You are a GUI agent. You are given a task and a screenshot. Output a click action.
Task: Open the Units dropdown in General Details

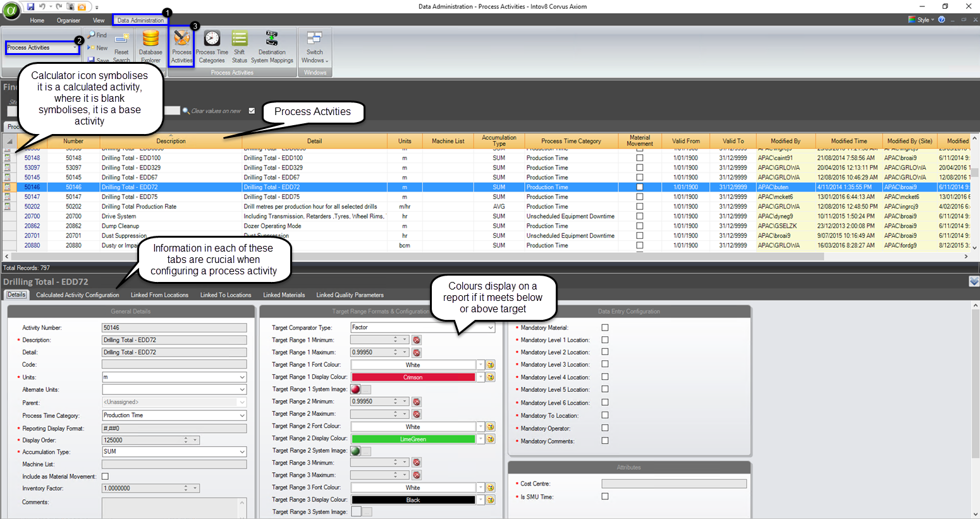coord(242,377)
